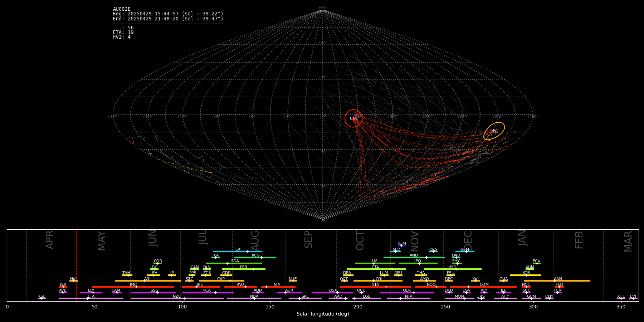Click the +90 latitude label at map top
The height and width of the screenshot is (322, 644).
pyautogui.click(x=322, y=8)
